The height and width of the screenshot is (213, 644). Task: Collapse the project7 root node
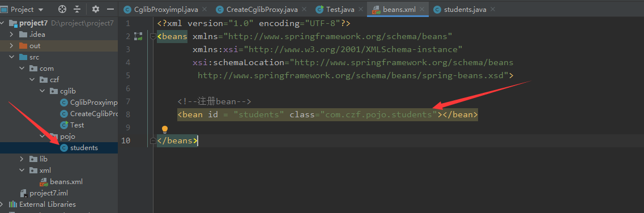(x=2, y=23)
